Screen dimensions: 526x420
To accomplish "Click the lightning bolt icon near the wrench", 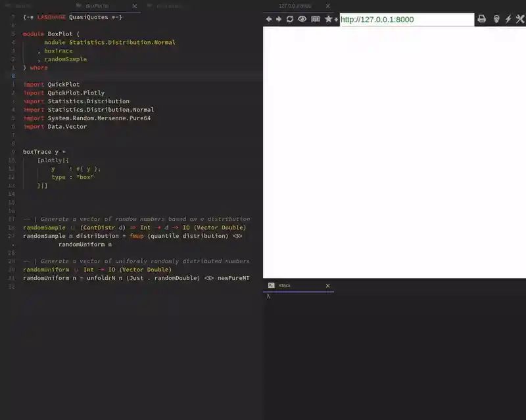I will [x=507, y=19].
